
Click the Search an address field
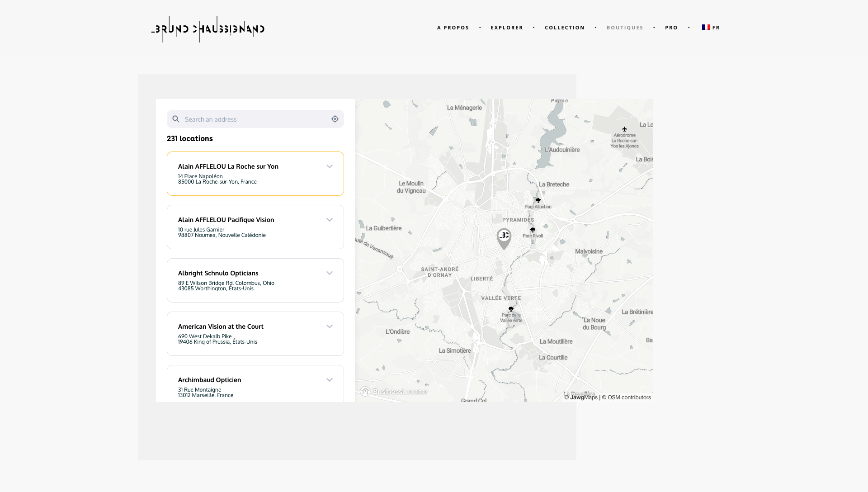255,119
